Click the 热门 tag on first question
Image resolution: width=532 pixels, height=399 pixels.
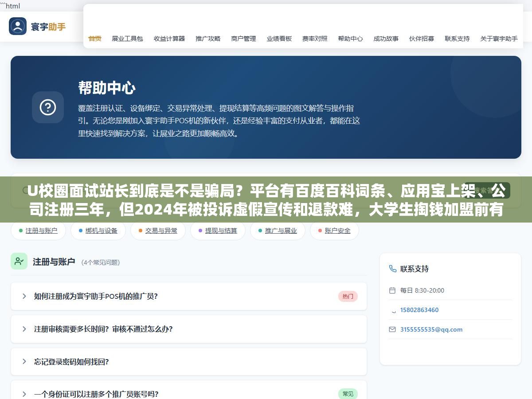(x=348, y=297)
